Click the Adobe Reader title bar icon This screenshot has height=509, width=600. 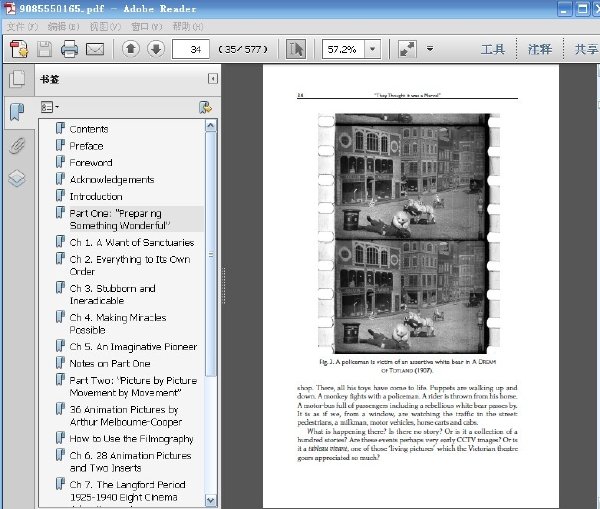(x=9, y=8)
